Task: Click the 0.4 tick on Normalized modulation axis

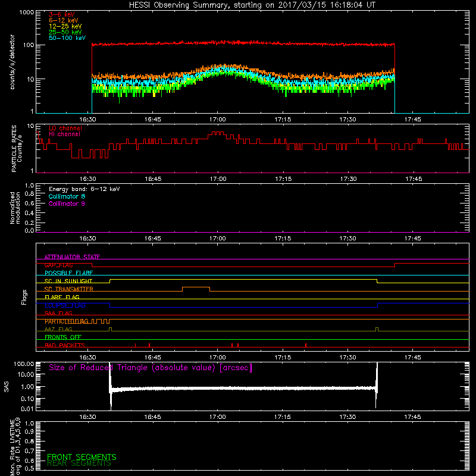Action: [x=29, y=213]
